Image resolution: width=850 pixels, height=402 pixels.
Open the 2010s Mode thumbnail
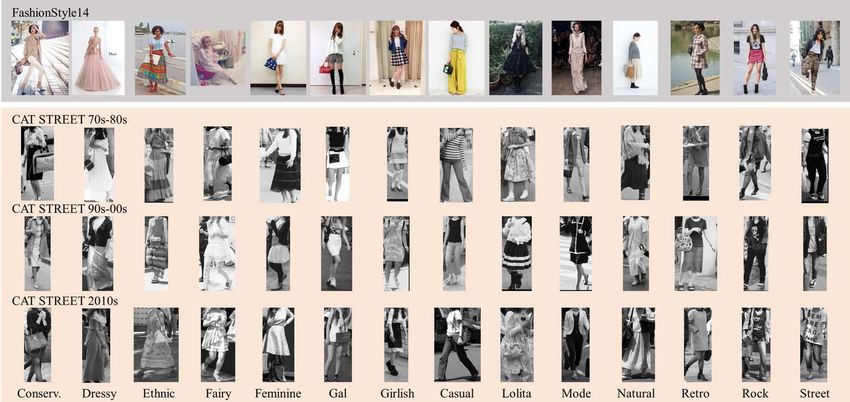[x=576, y=345]
